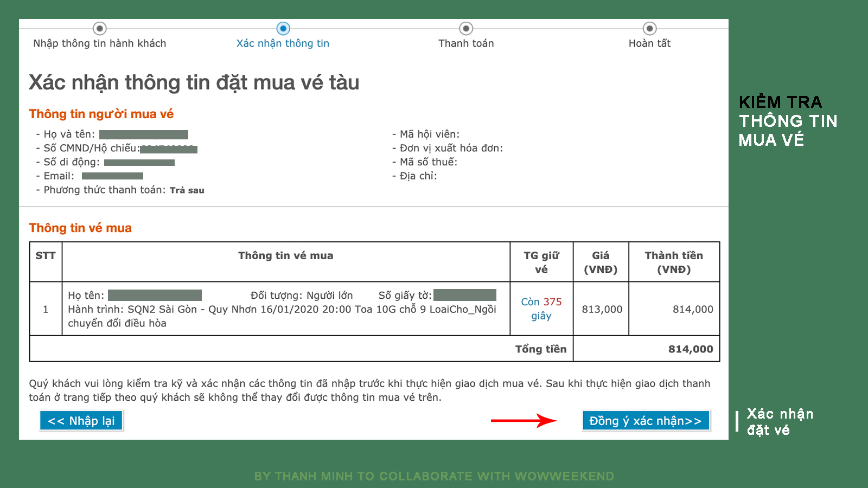868x488 pixels.
Task: Click the price cell '813,000'
Action: coord(602,309)
